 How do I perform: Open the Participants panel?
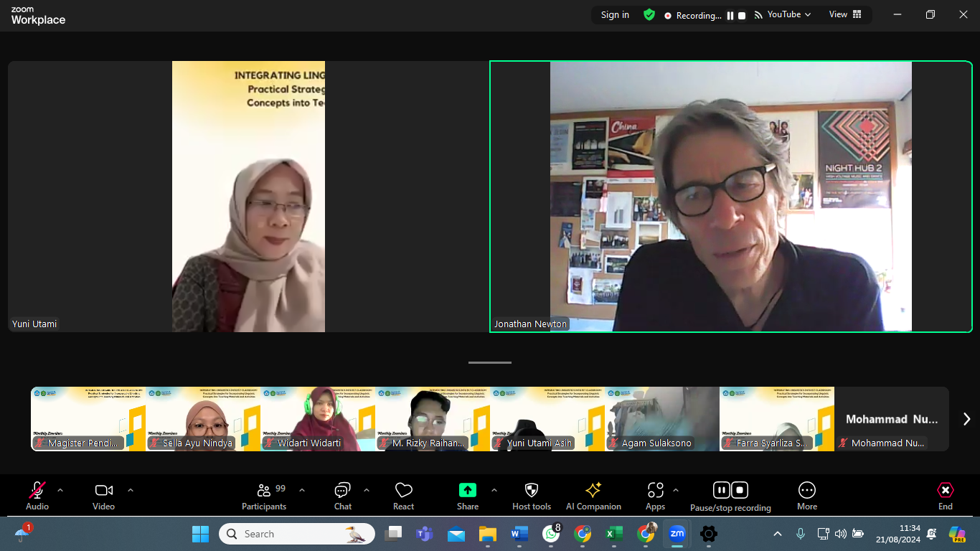pos(263,496)
